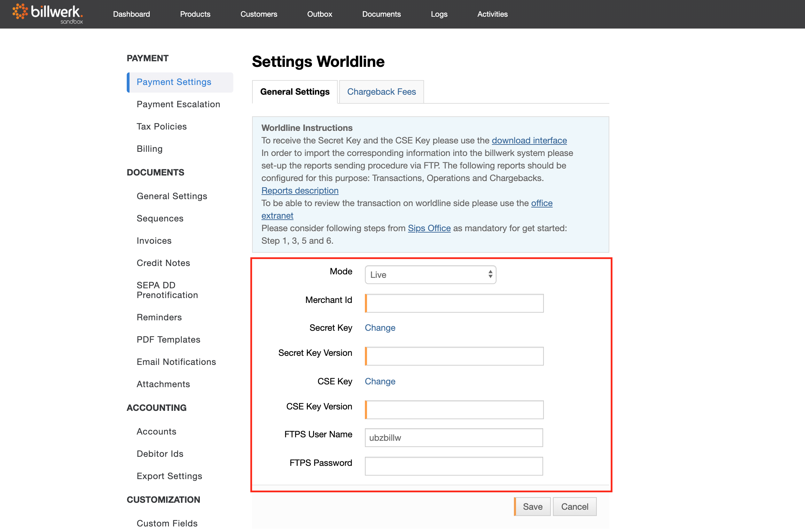
Task: Go to Activities in the top bar
Action: [x=492, y=14]
